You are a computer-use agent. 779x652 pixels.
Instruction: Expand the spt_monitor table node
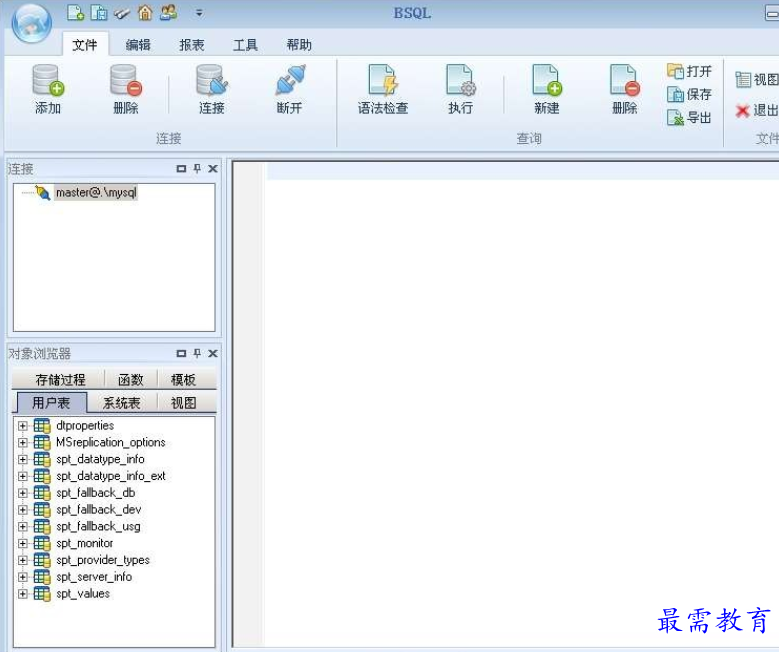coord(22,543)
